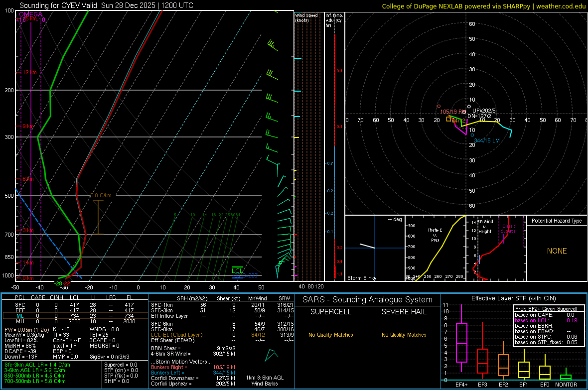This screenshot has height=390, width=588.
Task: Click the NONE hazard type text
Action: tap(557, 251)
